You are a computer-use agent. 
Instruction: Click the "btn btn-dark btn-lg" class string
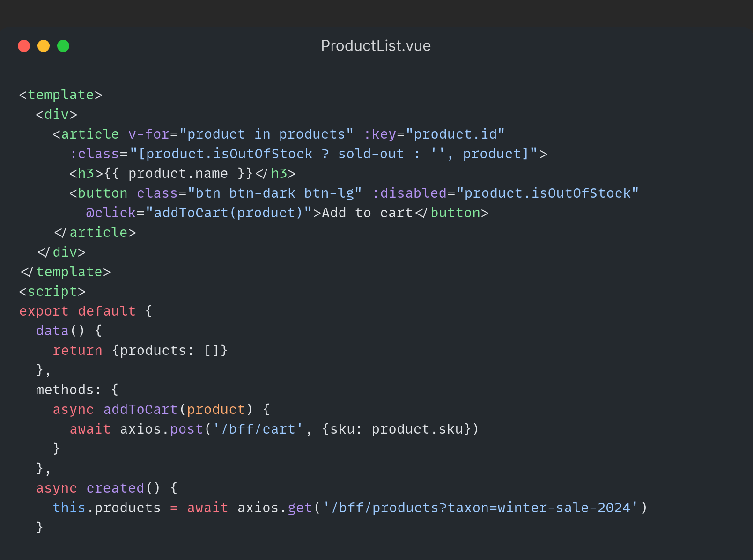click(274, 193)
